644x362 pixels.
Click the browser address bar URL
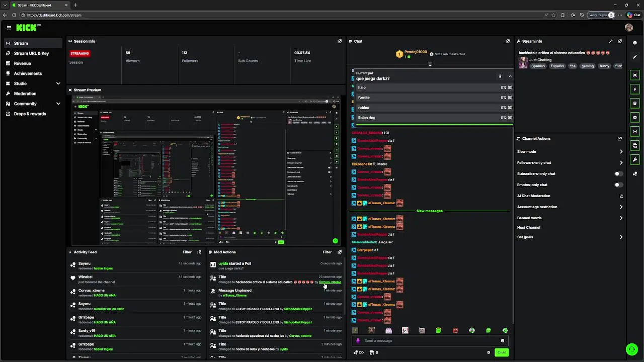(x=54, y=15)
